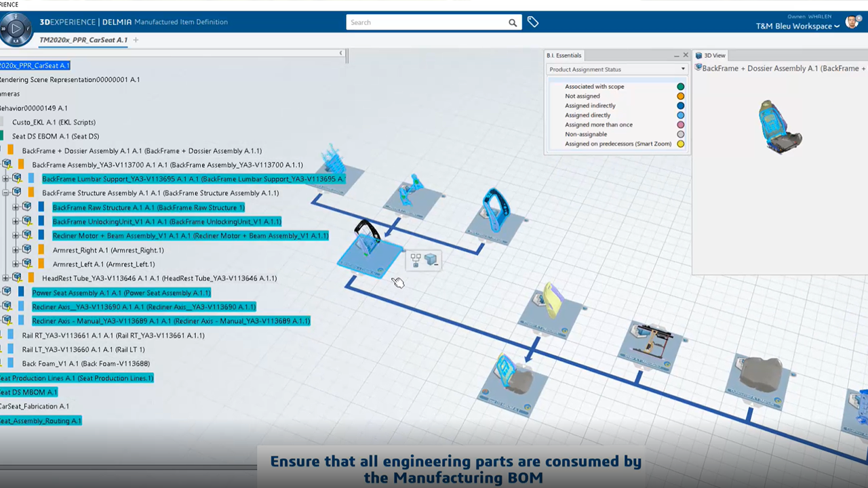Select the headrest frame tile

[x=495, y=216]
